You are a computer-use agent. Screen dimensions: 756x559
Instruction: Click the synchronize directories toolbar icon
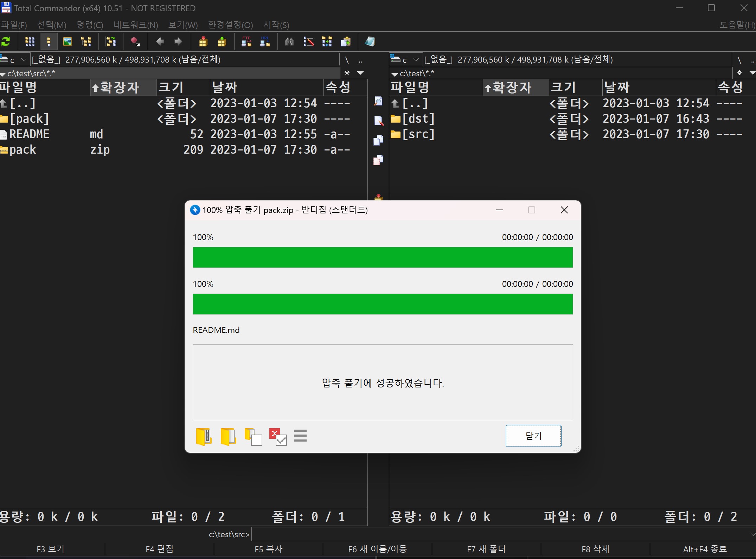pos(327,42)
